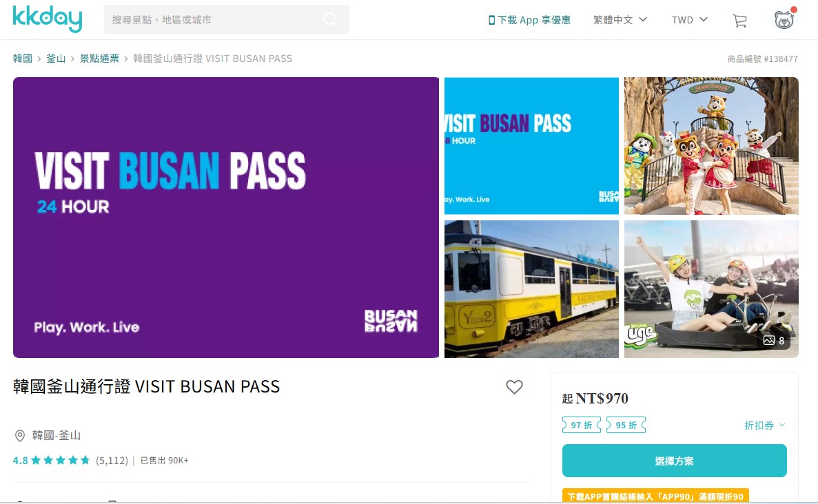Open the photo gallery 8 images icon
The image size is (818, 504).
(774, 340)
